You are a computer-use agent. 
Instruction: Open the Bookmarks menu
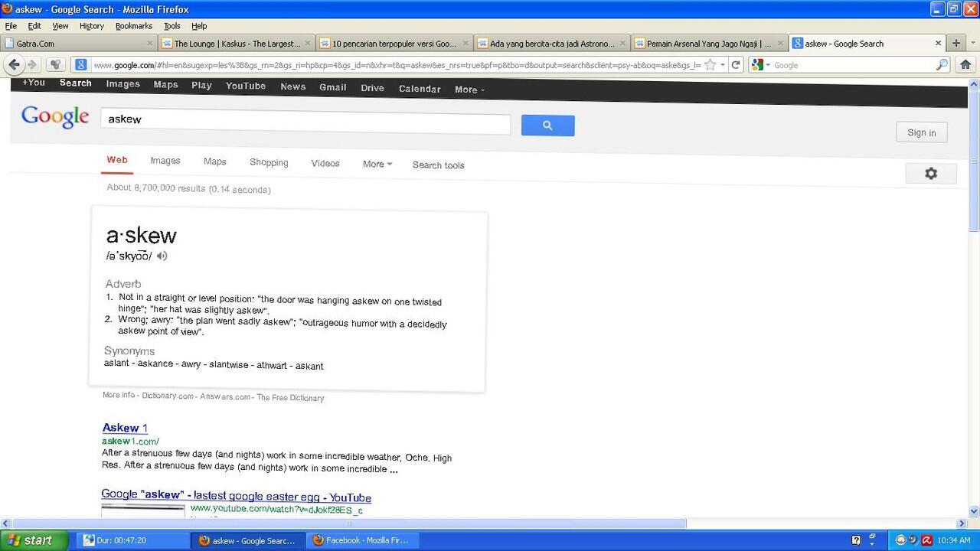(134, 26)
